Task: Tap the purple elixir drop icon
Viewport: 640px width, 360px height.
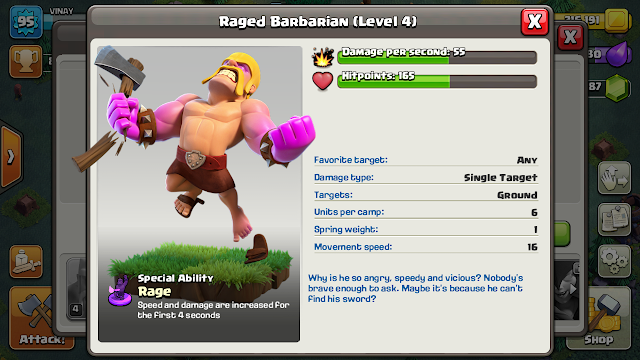Action: [x=619, y=54]
